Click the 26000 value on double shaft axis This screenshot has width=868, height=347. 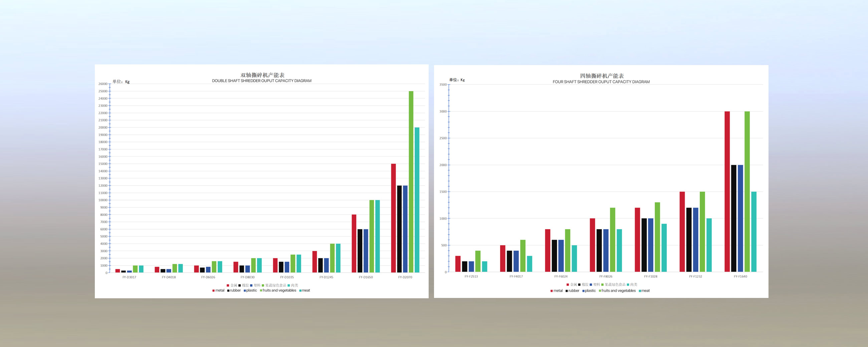103,84
